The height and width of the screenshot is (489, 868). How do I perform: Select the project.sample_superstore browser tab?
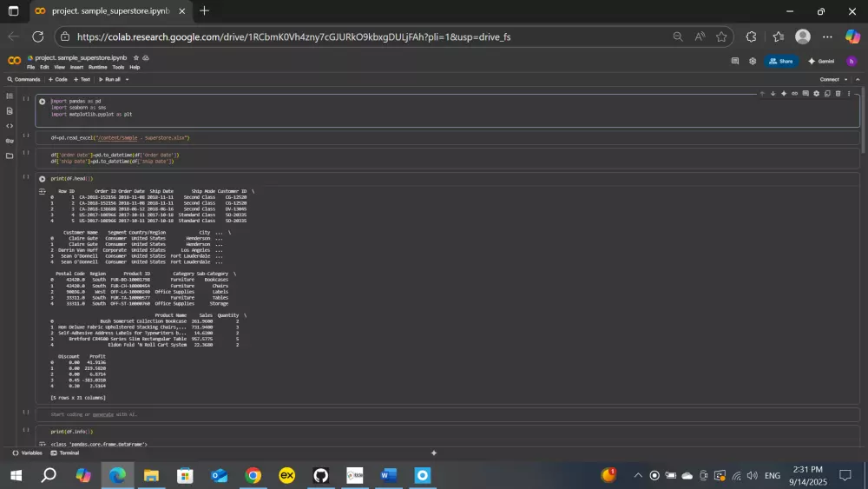(x=109, y=11)
